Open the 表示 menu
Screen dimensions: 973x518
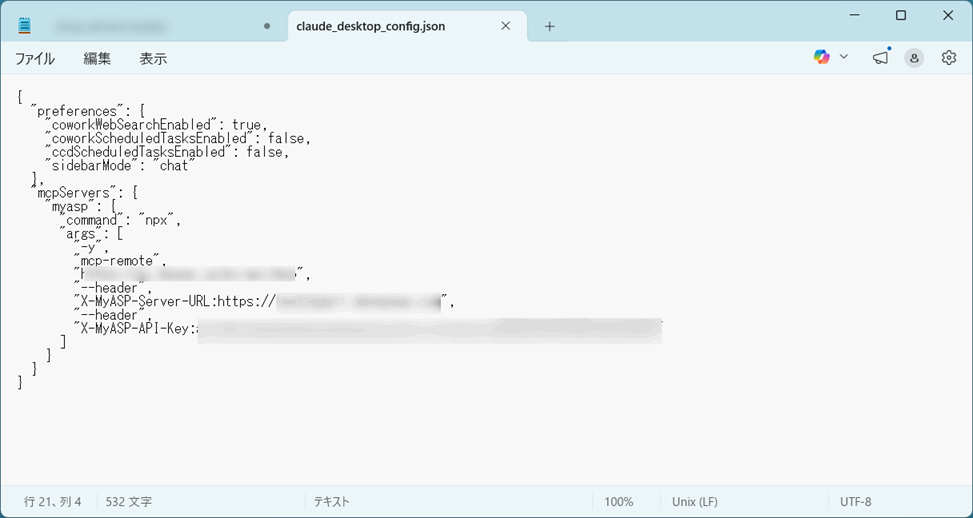[x=153, y=59]
